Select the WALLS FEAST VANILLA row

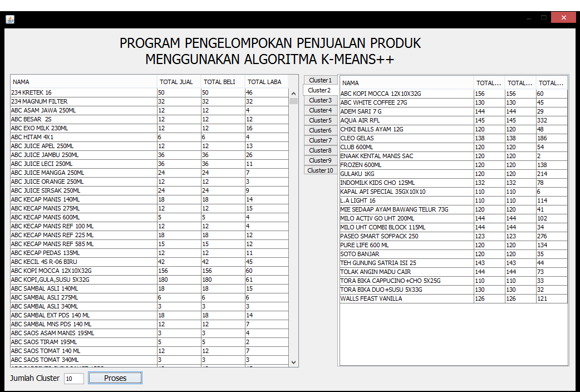[x=406, y=298]
